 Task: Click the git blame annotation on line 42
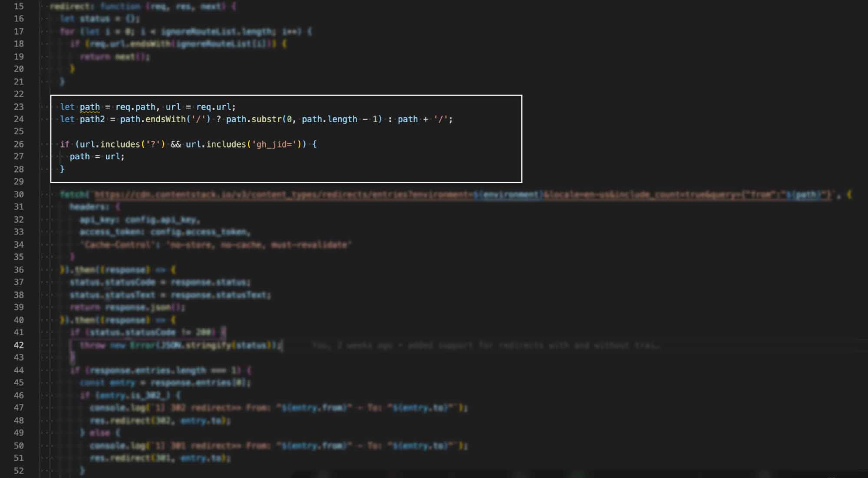486,345
